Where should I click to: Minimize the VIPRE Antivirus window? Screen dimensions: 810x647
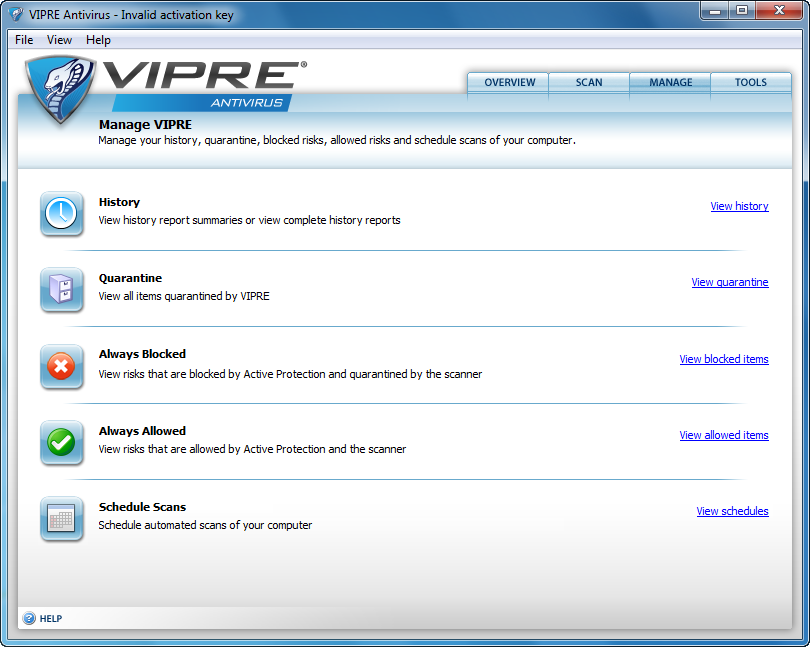click(715, 11)
